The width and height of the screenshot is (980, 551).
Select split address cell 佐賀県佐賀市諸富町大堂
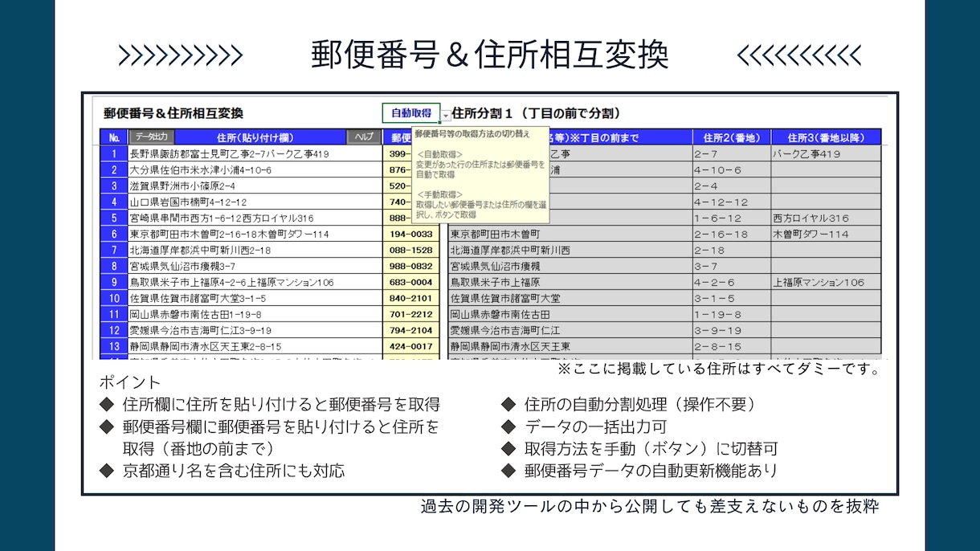click(x=570, y=298)
